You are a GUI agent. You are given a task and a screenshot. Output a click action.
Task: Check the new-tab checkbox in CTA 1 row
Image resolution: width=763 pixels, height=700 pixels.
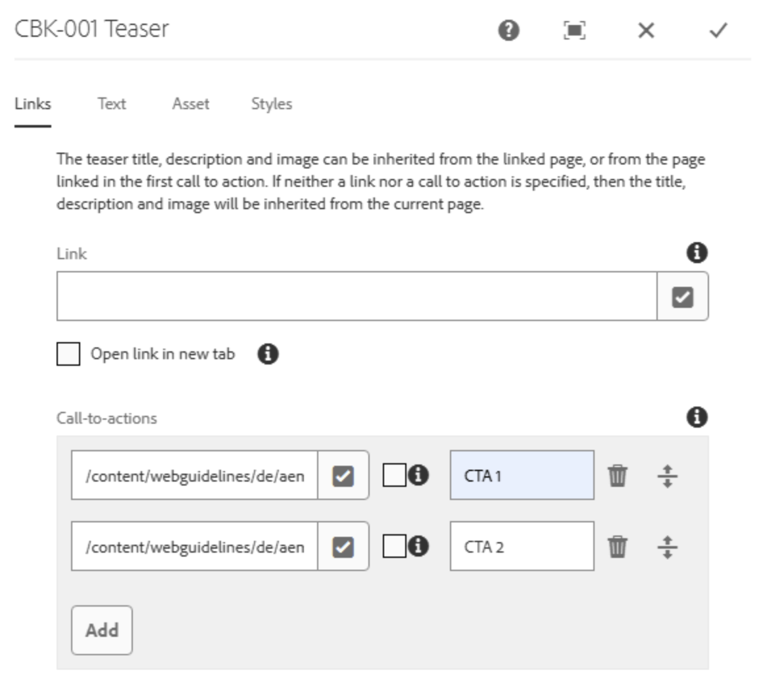394,475
